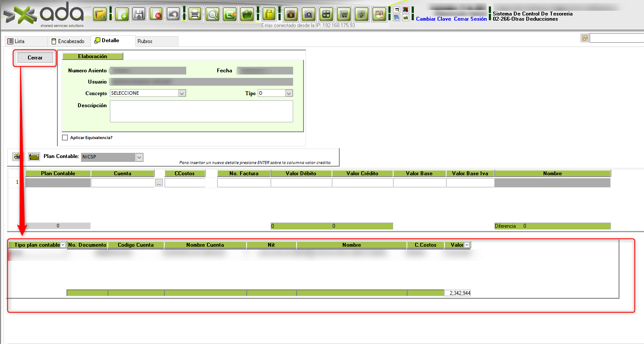Click the Cambiar Clave link

click(x=433, y=19)
